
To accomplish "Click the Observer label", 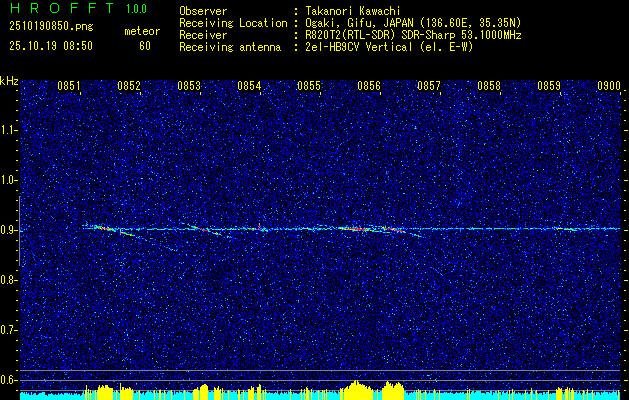I will 203,11.
